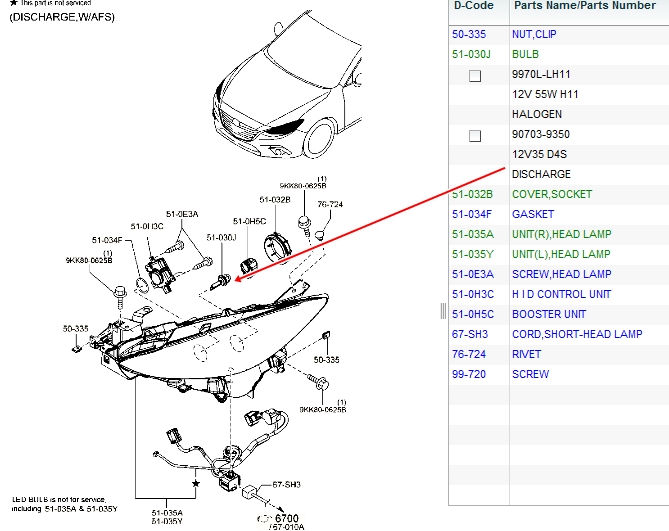
Task: Select the 51-032B callout in the diagram
Action: click(x=276, y=199)
